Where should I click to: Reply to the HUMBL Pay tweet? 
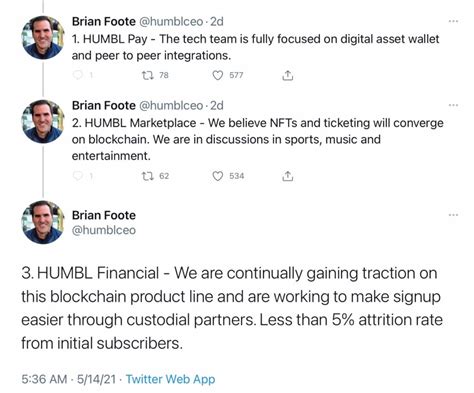click(x=78, y=75)
